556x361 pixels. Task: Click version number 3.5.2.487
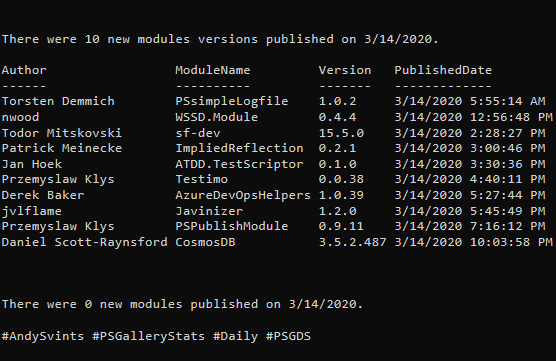click(x=352, y=243)
